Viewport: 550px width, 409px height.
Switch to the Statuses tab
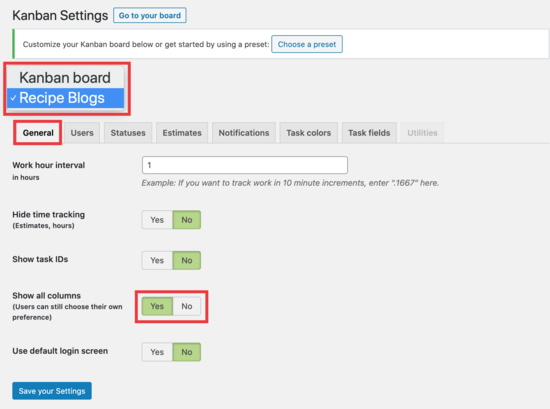128,133
